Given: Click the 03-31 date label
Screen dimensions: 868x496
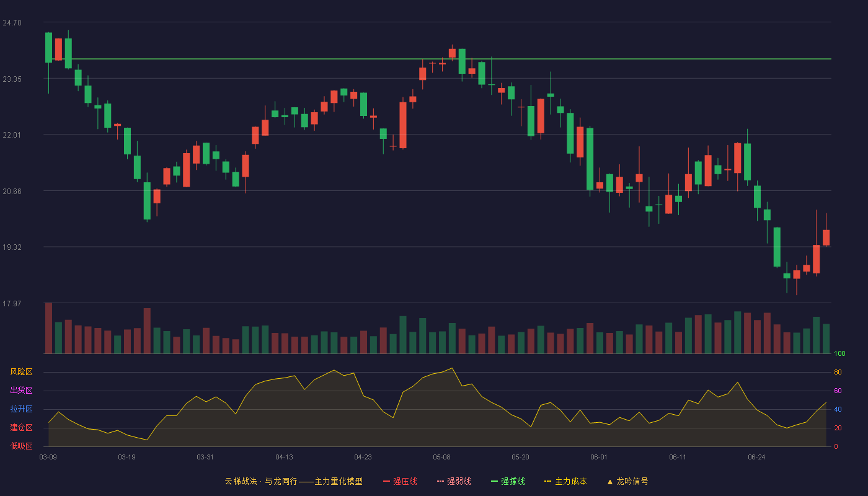Looking at the screenshot, I should (x=205, y=457).
